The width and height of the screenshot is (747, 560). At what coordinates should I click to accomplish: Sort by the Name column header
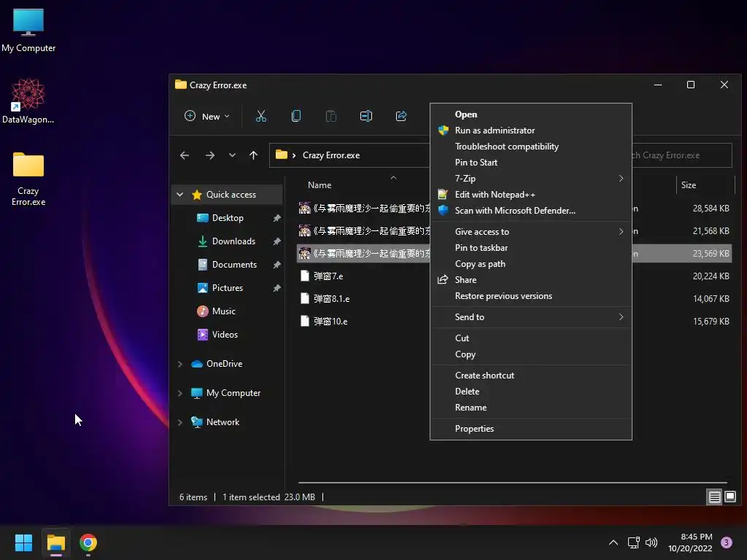(x=320, y=185)
